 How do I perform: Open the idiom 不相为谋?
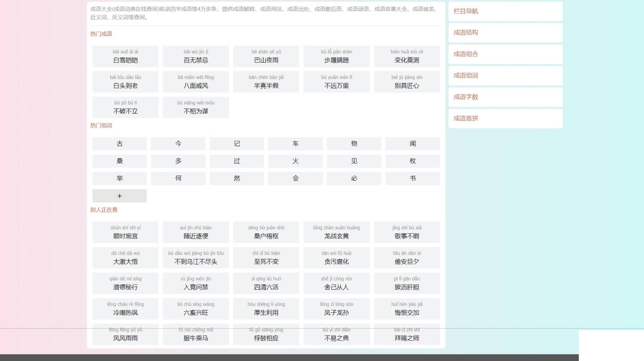pyautogui.click(x=196, y=107)
